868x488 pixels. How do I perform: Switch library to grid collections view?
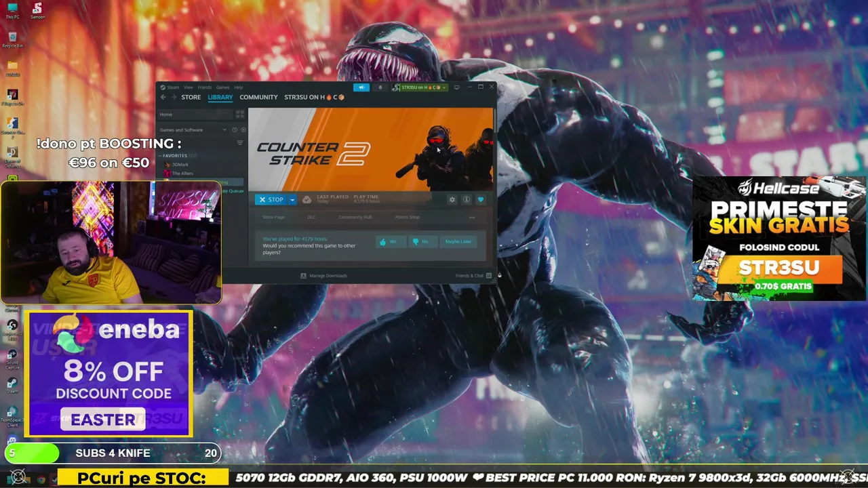point(239,114)
